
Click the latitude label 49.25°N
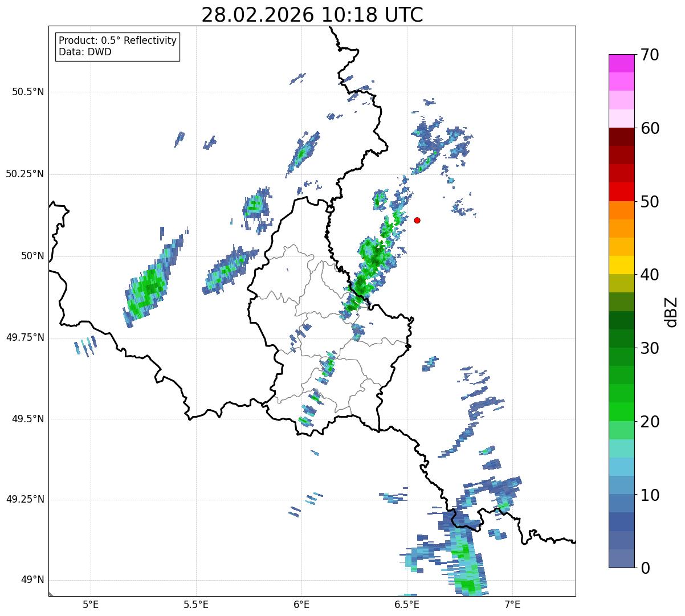pos(25,500)
